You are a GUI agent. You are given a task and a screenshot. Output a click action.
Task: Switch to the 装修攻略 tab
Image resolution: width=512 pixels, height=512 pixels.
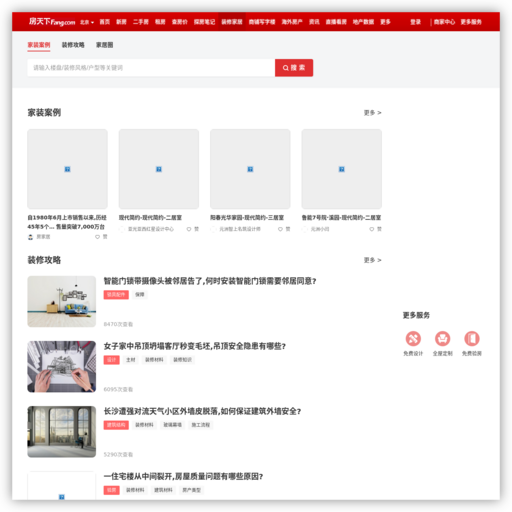pos(73,45)
